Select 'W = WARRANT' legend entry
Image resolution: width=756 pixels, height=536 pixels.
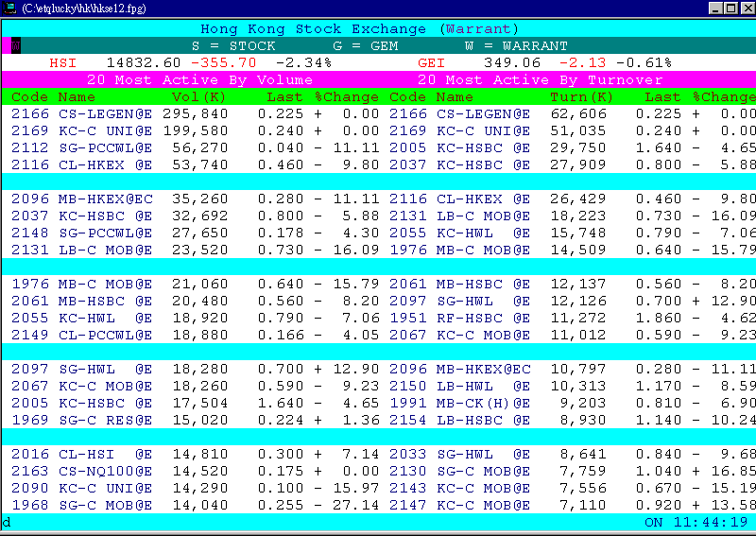pyautogui.click(x=516, y=45)
